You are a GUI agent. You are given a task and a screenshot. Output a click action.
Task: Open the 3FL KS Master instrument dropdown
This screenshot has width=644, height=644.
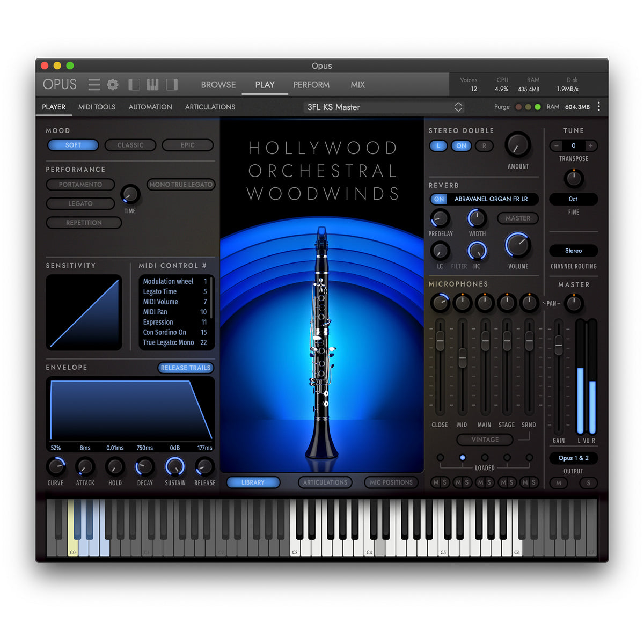click(384, 107)
